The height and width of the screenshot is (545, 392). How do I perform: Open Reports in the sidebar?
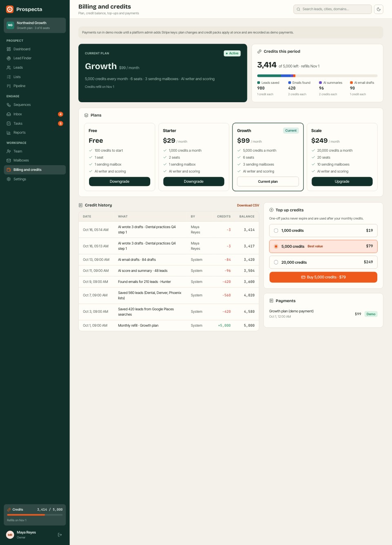pos(35,132)
